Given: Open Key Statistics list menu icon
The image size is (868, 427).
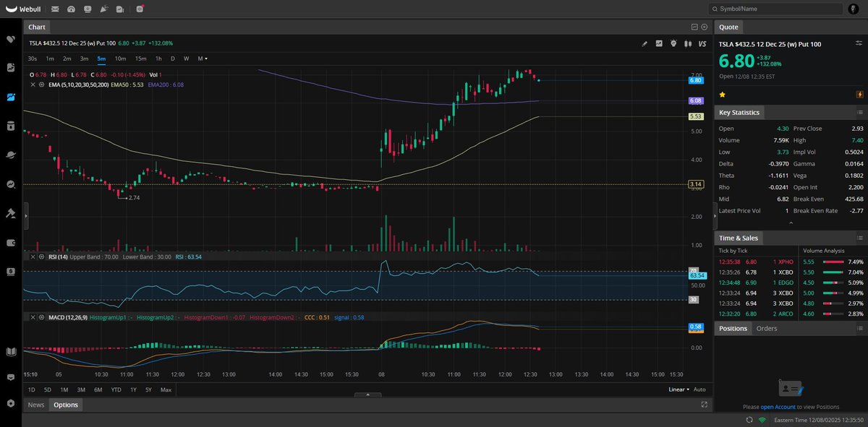Looking at the screenshot, I should click(859, 113).
